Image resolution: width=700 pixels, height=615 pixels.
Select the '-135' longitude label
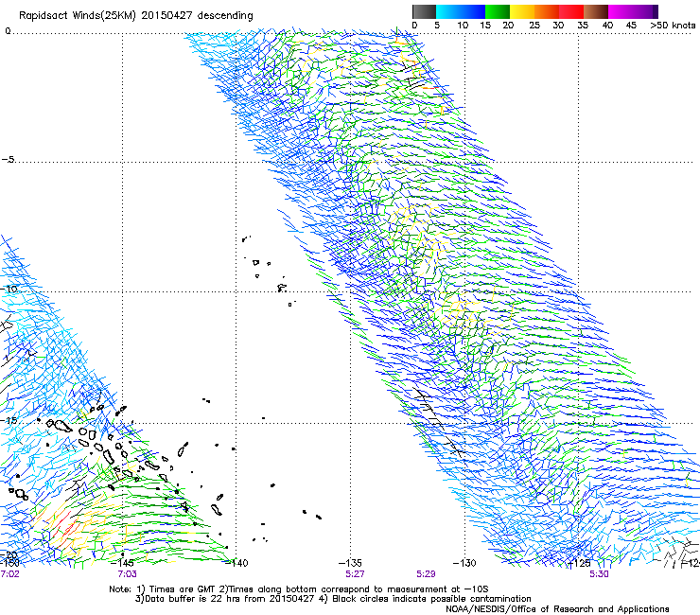[350, 563]
